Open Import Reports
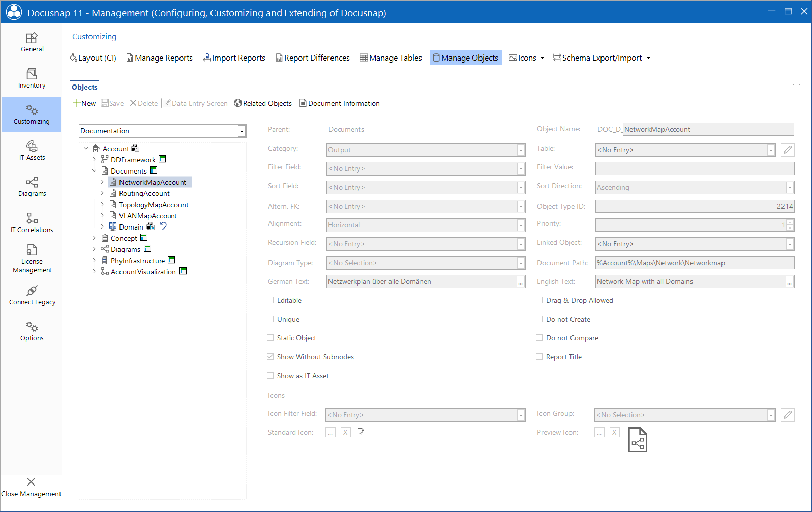The image size is (812, 512). point(234,58)
